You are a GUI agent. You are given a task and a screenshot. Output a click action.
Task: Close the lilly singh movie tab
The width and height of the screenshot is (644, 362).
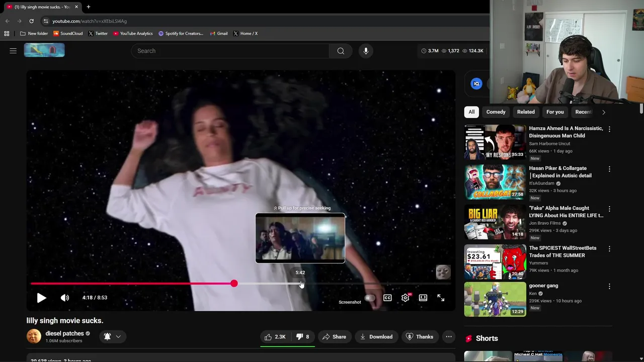point(76,7)
